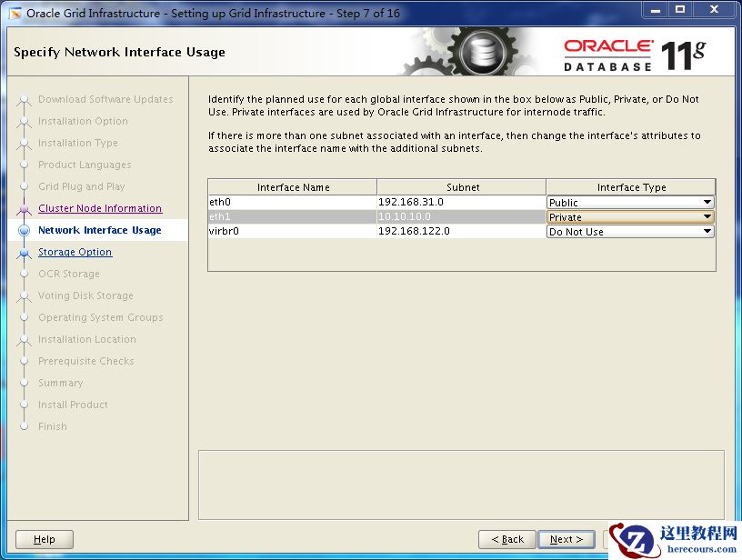
Task: Select the virbr0 interface name cell
Action: 293,231
